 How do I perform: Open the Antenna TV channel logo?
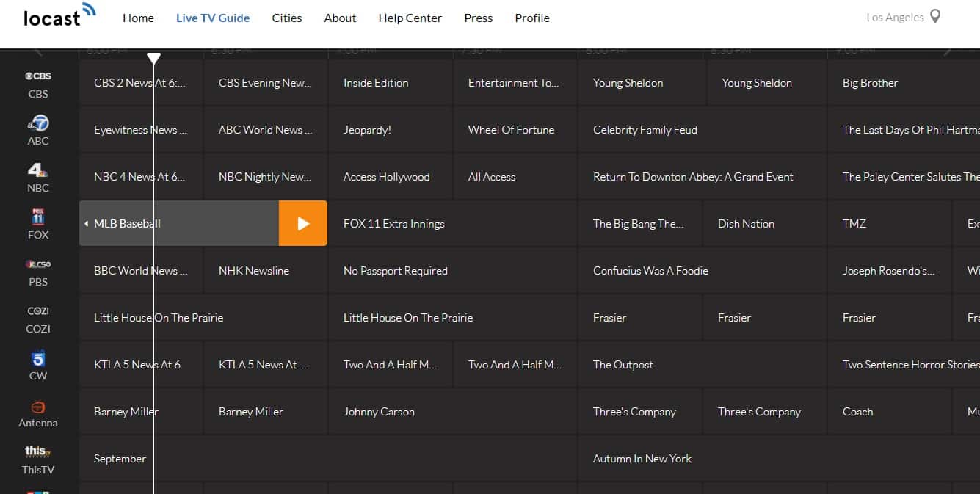(x=38, y=407)
